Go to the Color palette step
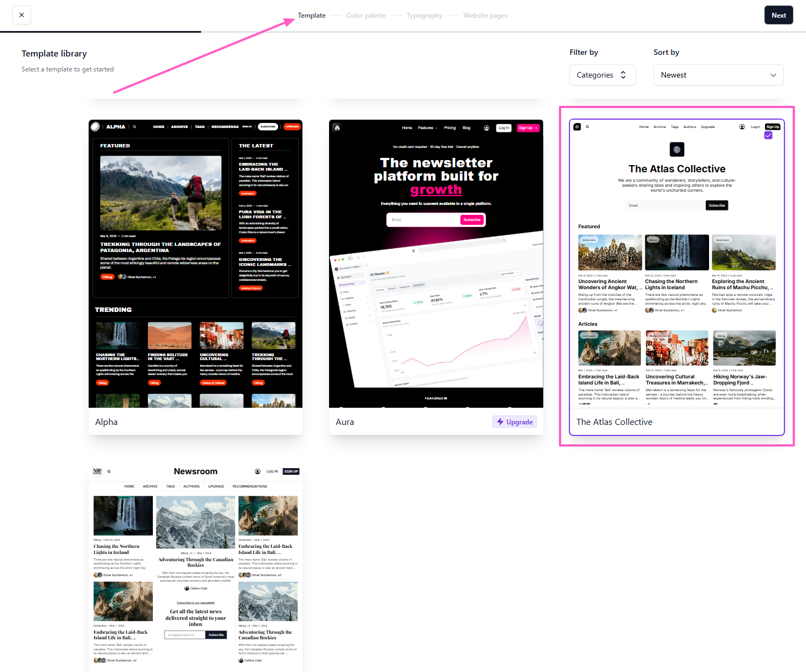The width and height of the screenshot is (806, 672). tap(366, 16)
